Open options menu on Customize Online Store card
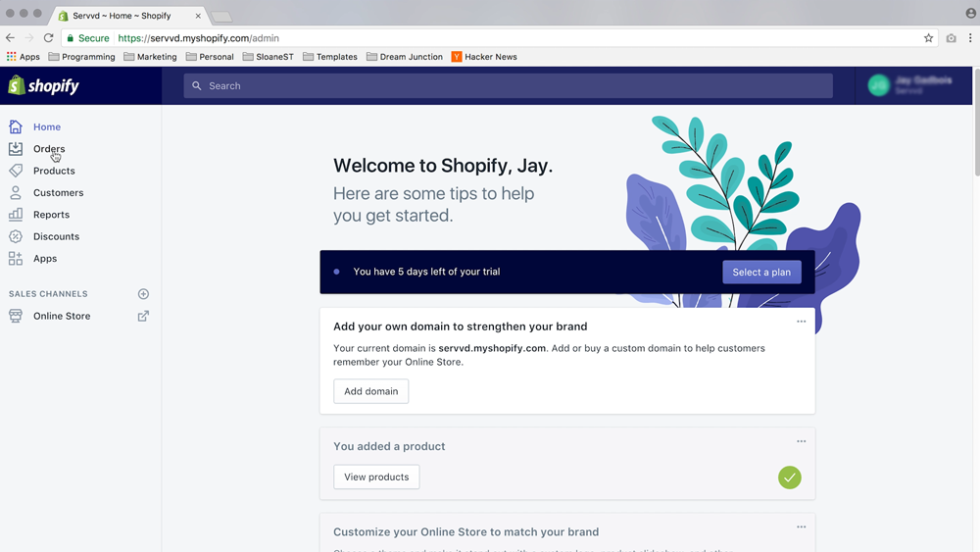Viewport: 980px width, 552px height. pyautogui.click(x=802, y=527)
